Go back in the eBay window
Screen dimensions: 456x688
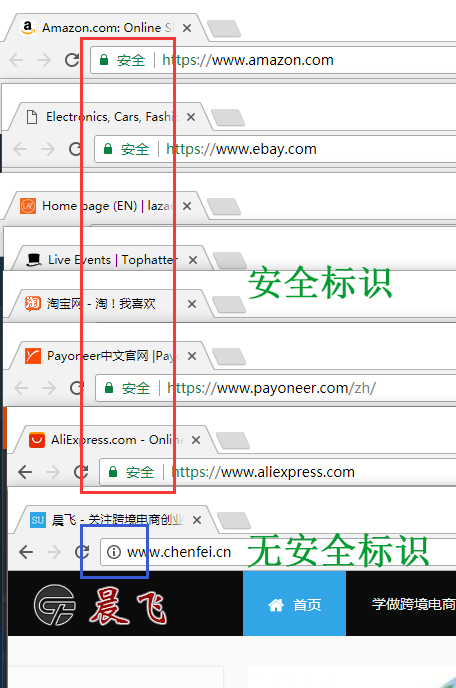point(20,149)
